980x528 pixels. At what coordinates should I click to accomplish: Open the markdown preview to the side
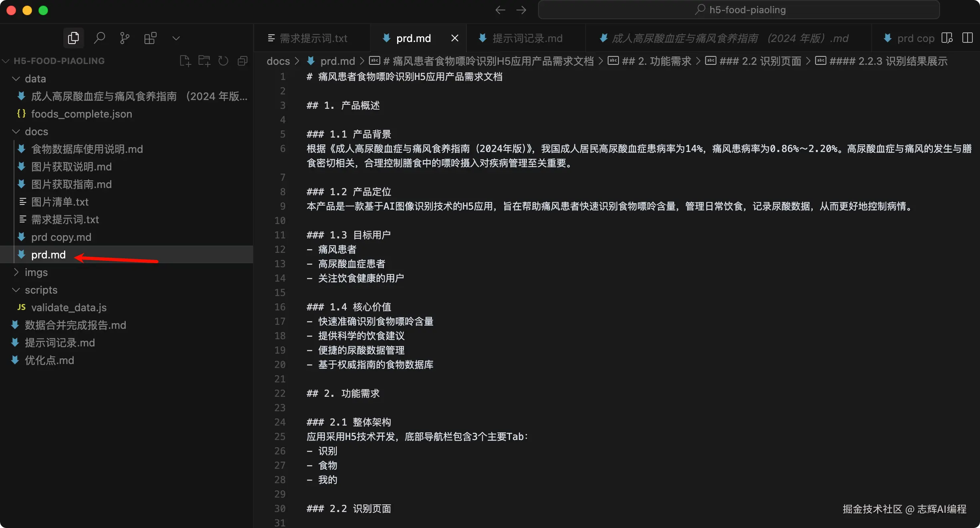point(947,38)
